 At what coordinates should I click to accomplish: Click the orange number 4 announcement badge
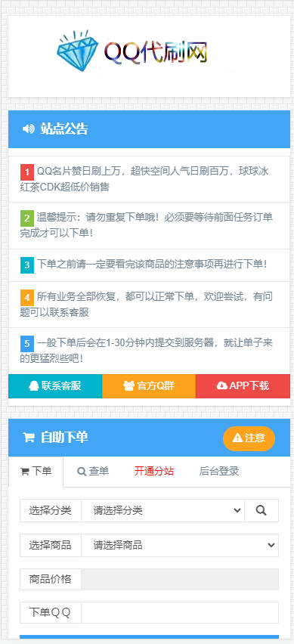point(26,297)
